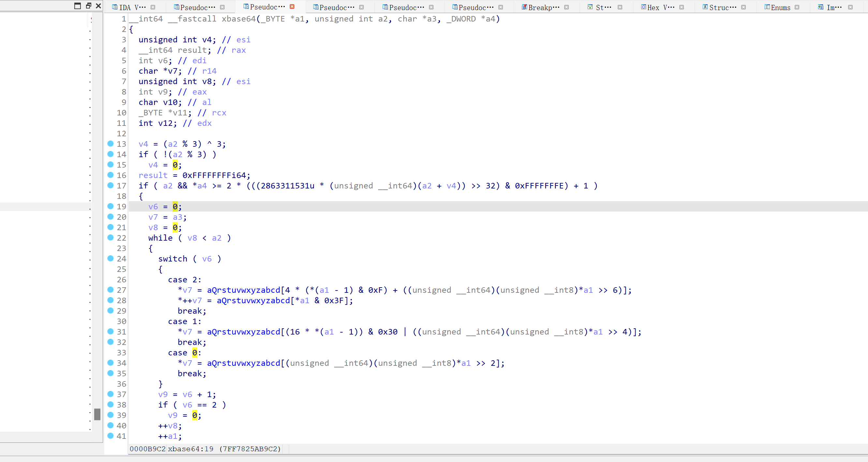Viewport: 868px width, 462px height.
Task: Open the Hex View tab
Action: click(x=661, y=7)
